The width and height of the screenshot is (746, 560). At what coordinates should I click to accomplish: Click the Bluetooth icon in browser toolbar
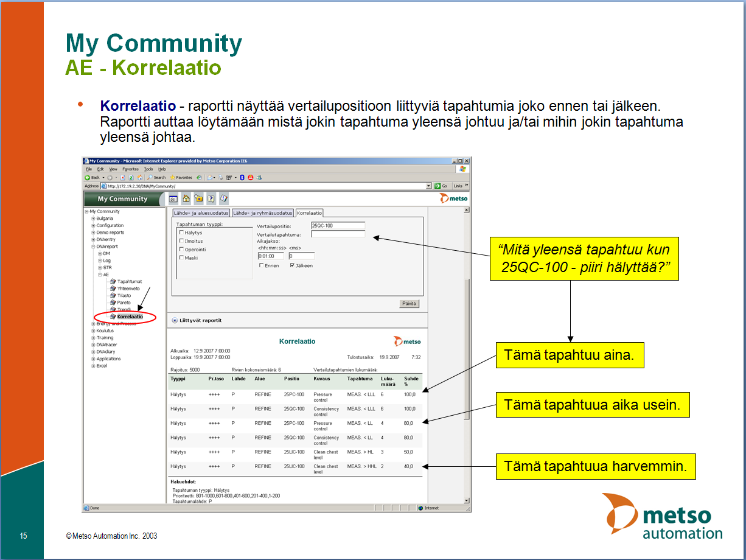coord(242,177)
